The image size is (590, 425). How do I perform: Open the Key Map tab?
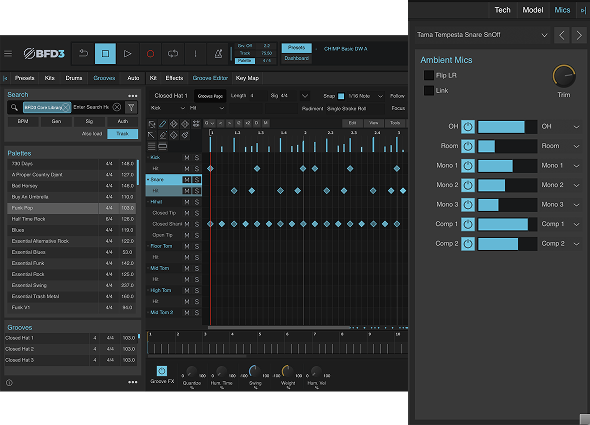pyautogui.click(x=247, y=78)
